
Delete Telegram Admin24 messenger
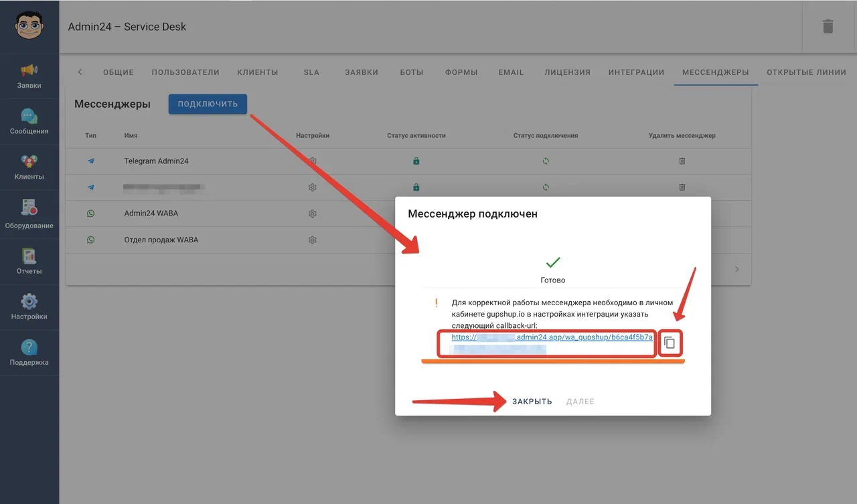[682, 161]
